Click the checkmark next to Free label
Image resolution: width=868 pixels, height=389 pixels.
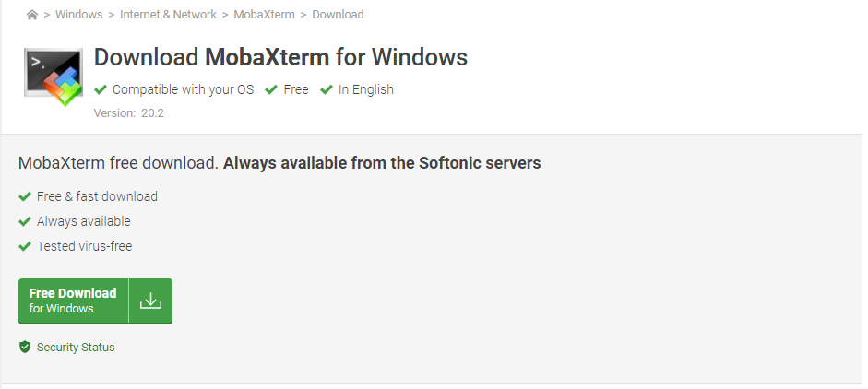coord(271,89)
